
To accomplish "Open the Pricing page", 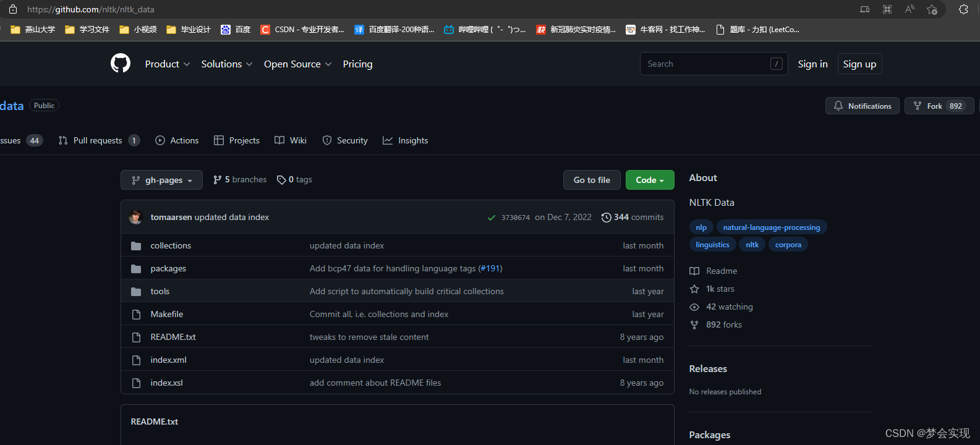I will (357, 64).
